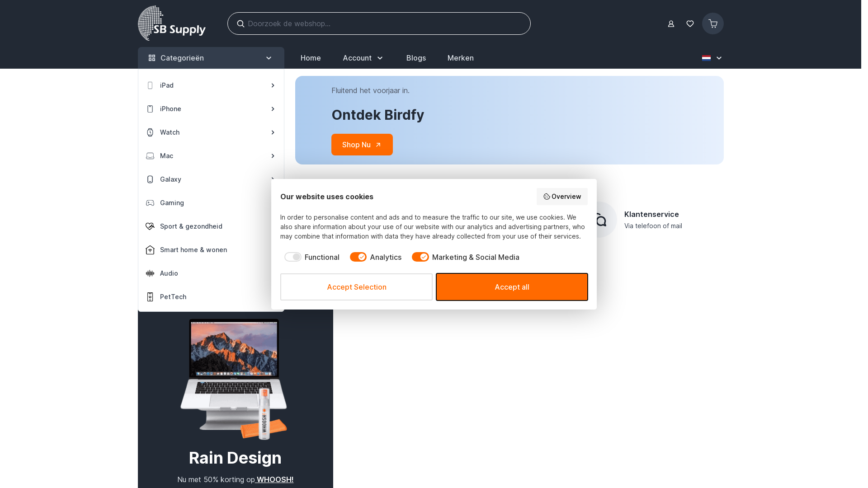Click the Audio waveform icon
This screenshot has height=488, width=868.
click(150, 273)
